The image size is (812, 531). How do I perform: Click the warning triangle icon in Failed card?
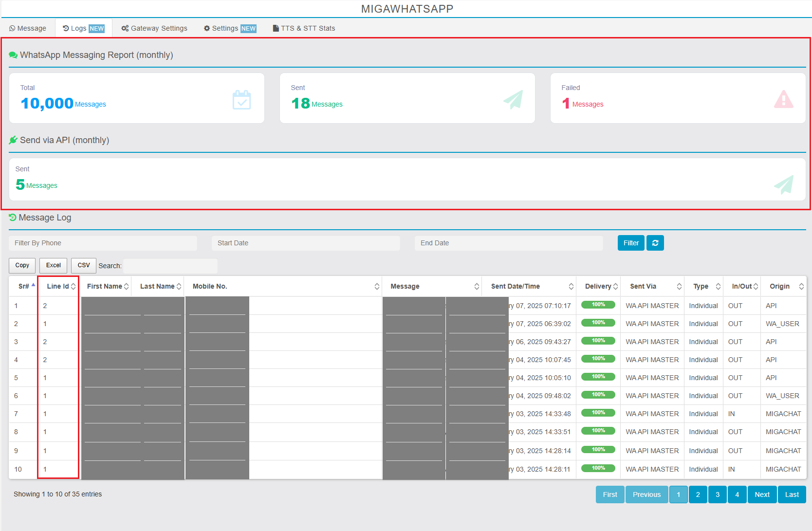pos(783,99)
